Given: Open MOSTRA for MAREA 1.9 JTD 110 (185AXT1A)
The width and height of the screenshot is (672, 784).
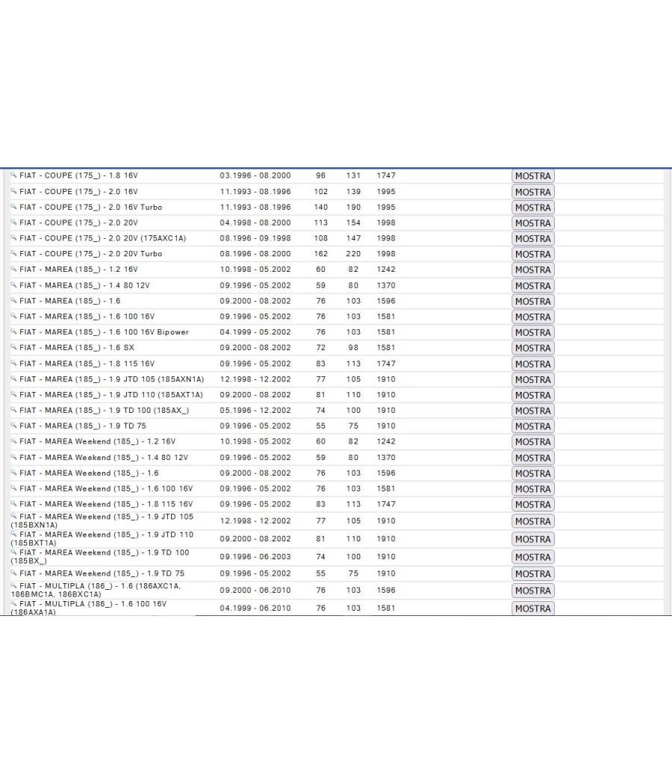Looking at the screenshot, I should 533,395.
